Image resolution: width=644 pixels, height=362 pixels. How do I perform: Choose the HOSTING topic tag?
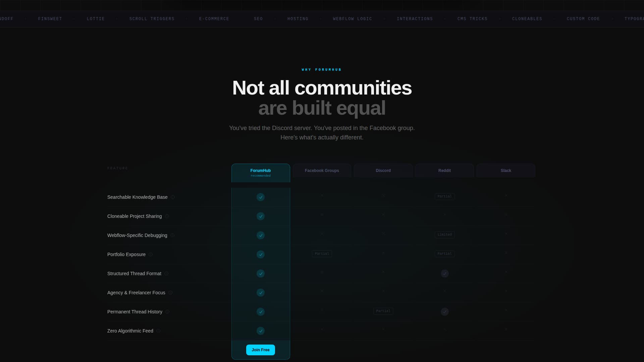tap(298, 19)
